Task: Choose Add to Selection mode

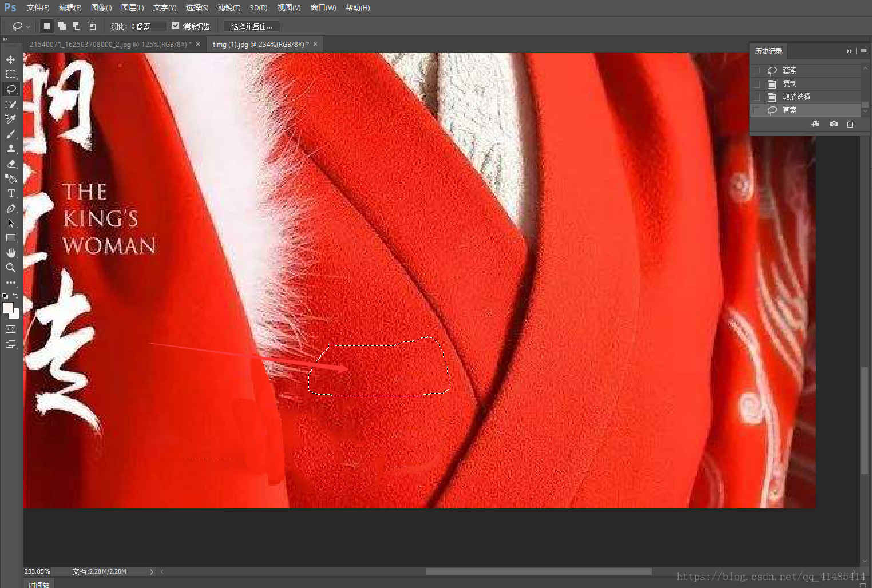Action: [x=62, y=26]
